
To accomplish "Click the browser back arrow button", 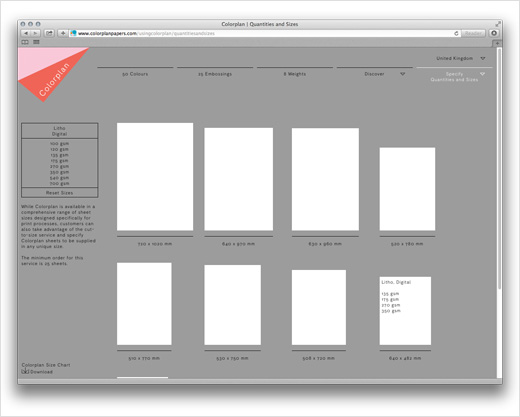I will (26, 33).
